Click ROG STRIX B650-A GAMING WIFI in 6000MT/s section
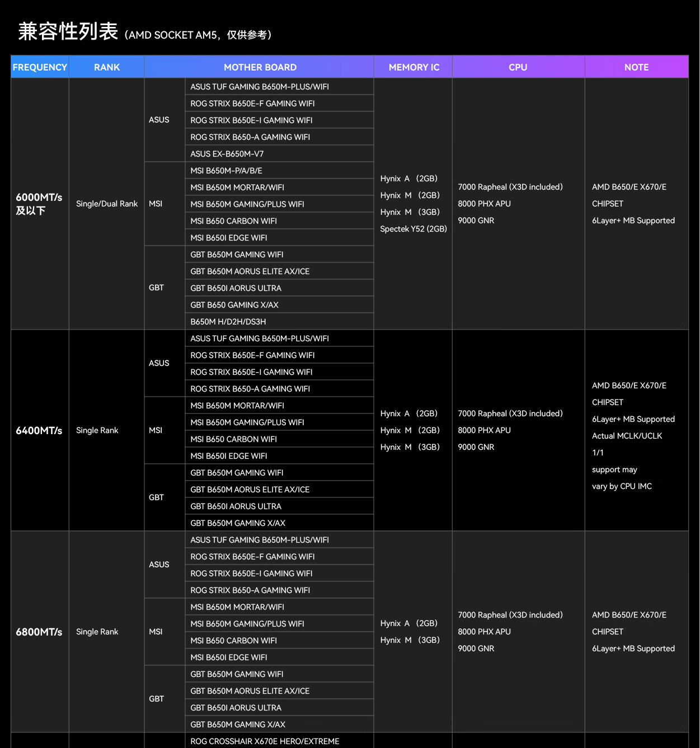Viewport: 700px width, 748px height. [279, 137]
